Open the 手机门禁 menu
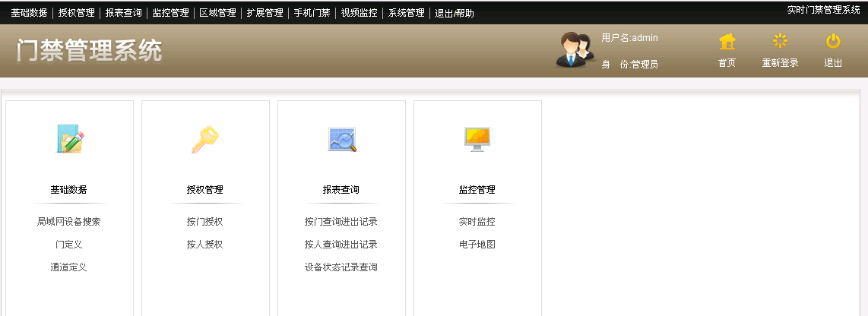The width and height of the screenshot is (868, 316). tap(312, 13)
